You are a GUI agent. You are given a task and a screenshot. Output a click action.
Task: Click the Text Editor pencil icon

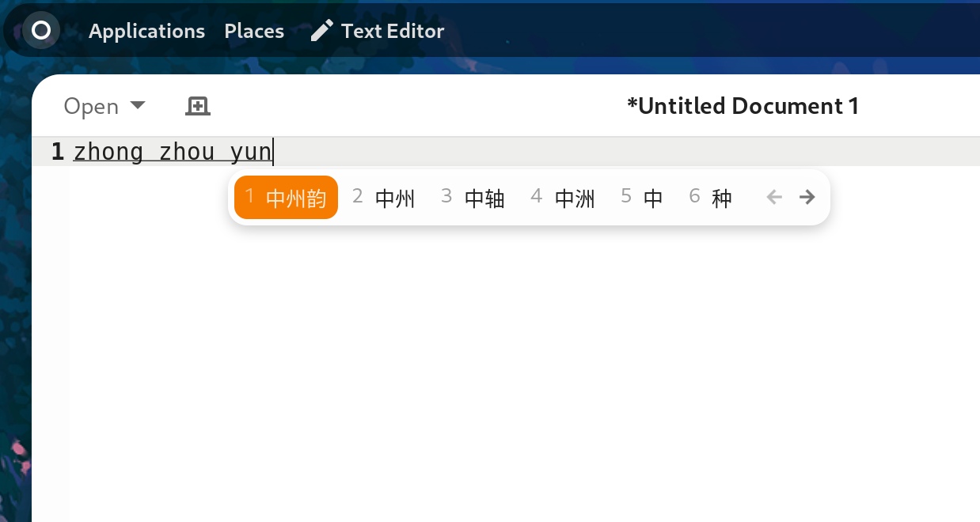[x=321, y=31]
